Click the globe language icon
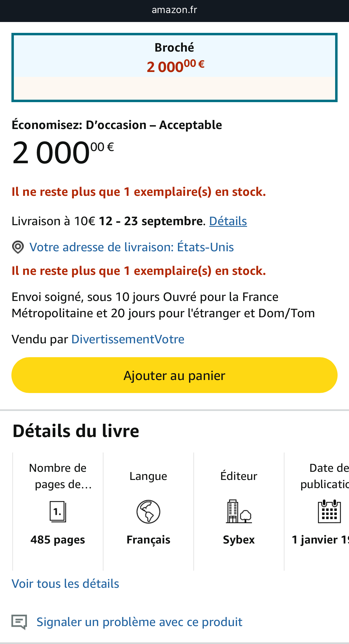This screenshot has height=644, width=349. point(148,511)
